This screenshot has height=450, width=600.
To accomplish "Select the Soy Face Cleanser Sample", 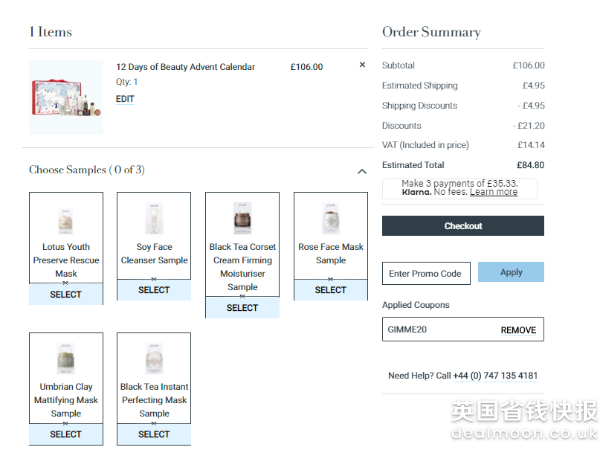I will 154,290.
